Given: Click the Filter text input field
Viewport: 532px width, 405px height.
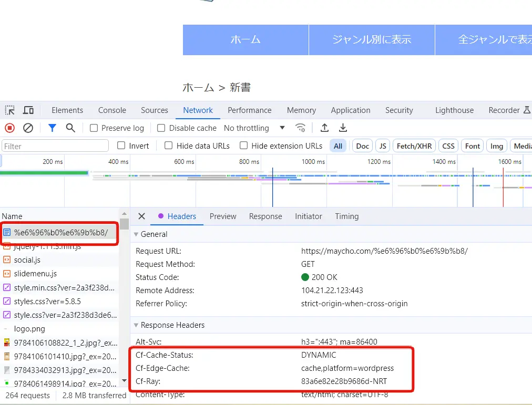Looking at the screenshot, I should click(55, 146).
